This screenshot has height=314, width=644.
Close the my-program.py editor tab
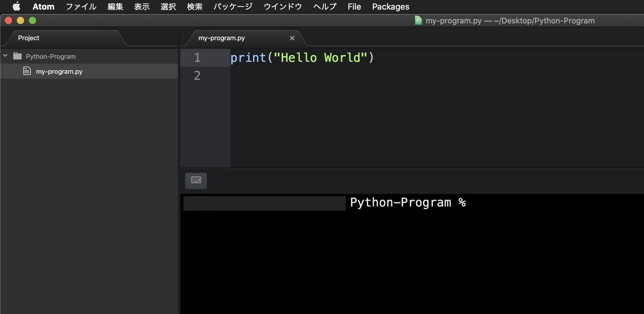pos(292,38)
